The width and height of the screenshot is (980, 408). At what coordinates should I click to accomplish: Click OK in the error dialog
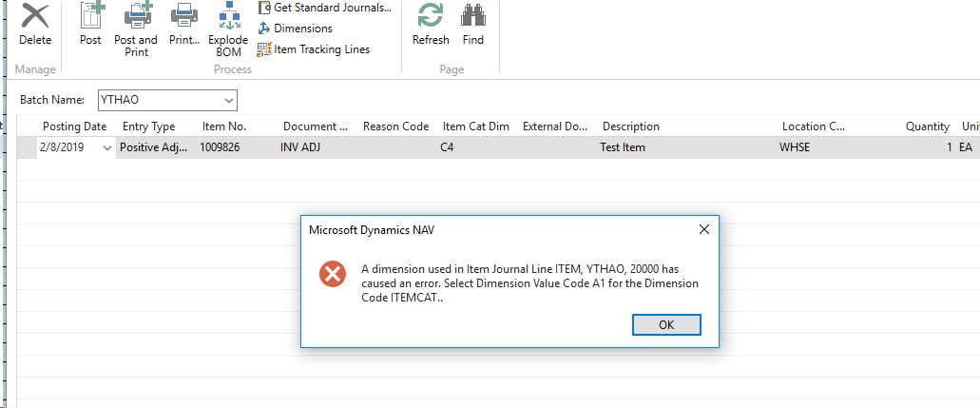click(666, 324)
